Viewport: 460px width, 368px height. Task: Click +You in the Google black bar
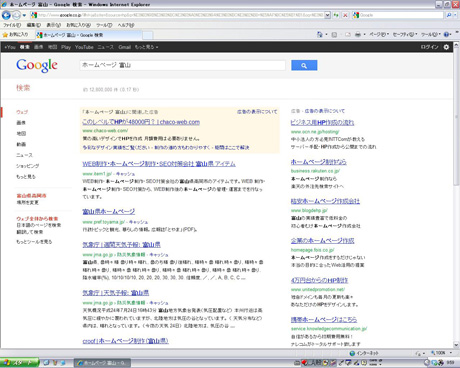(10, 47)
